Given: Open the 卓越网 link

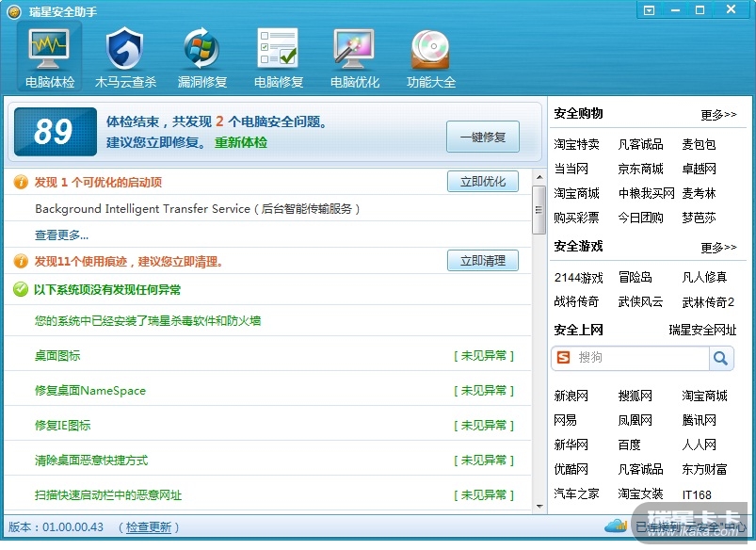Looking at the screenshot, I should point(700,169).
